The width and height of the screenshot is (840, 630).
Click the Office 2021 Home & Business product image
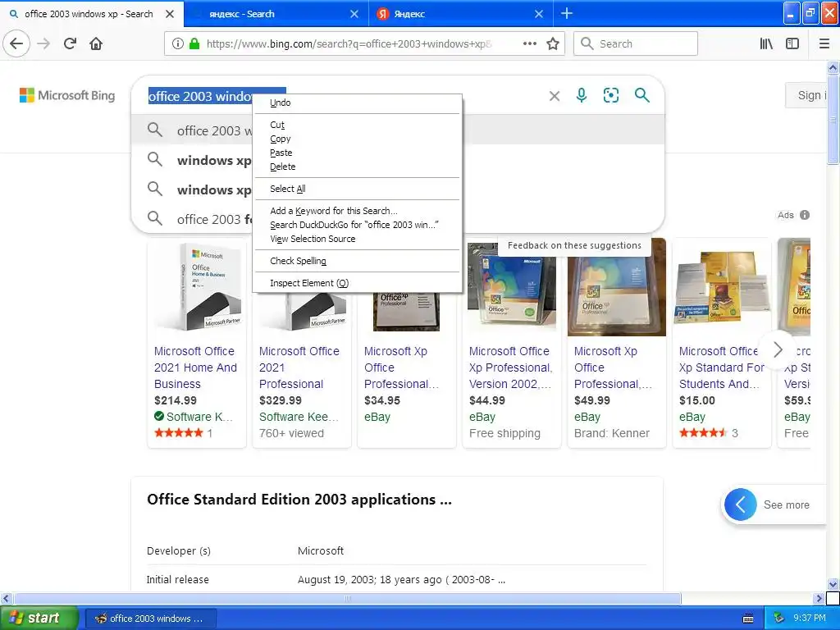click(x=197, y=287)
